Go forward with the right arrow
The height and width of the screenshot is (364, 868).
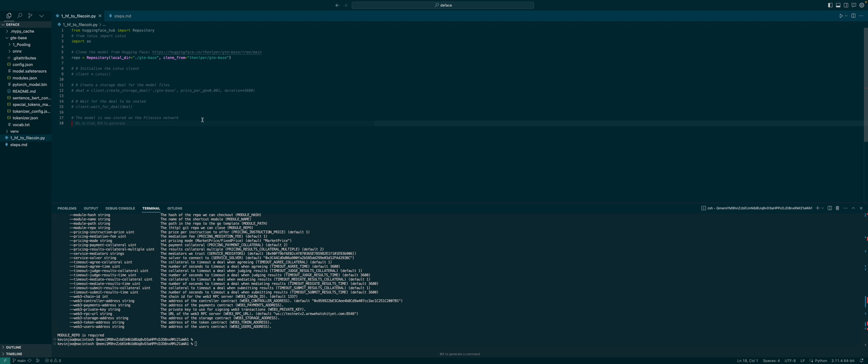click(x=345, y=5)
